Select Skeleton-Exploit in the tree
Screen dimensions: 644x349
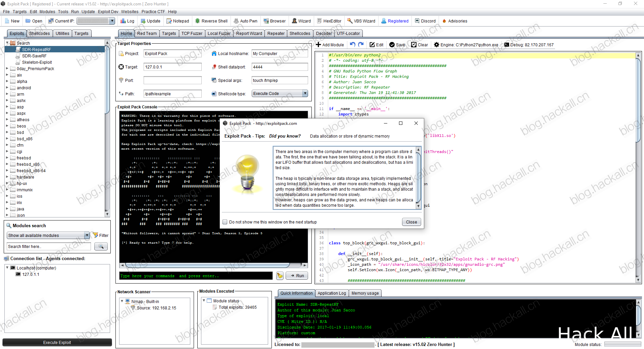click(37, 62)
